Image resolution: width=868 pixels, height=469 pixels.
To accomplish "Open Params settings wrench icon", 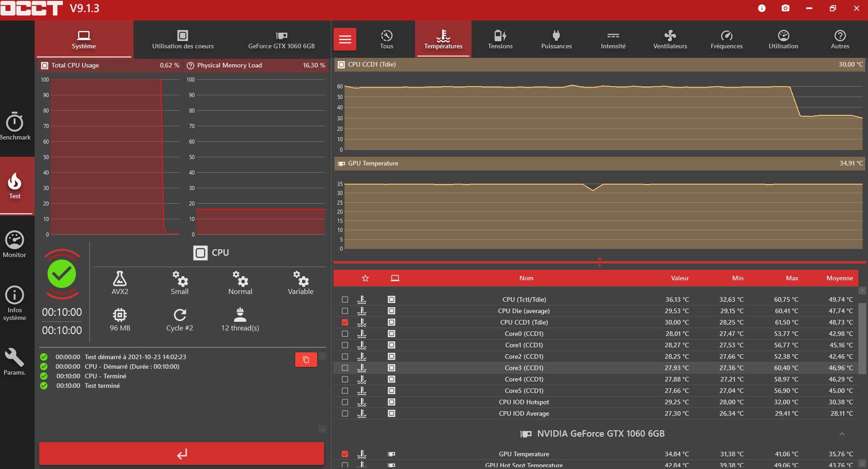I will 15,361.
